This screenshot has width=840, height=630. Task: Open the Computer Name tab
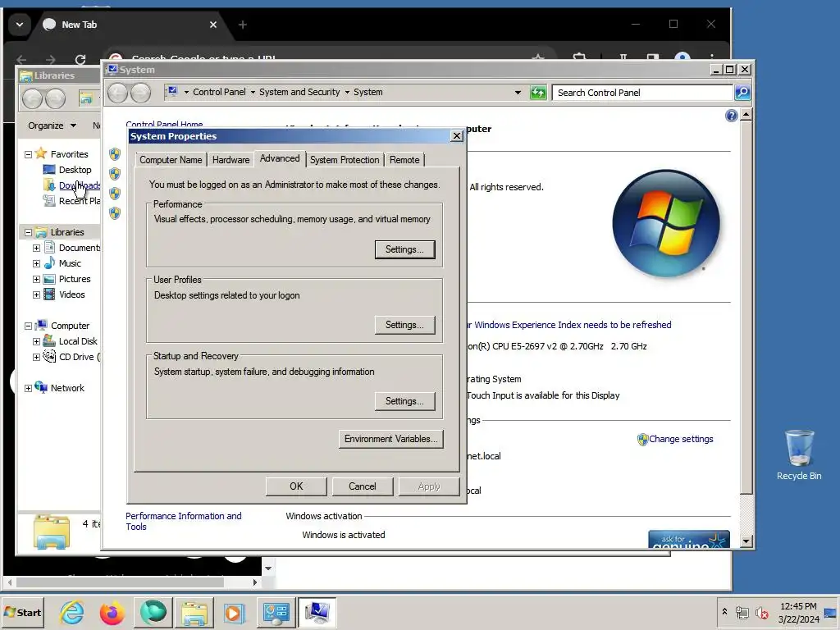[x=171, y=160]
